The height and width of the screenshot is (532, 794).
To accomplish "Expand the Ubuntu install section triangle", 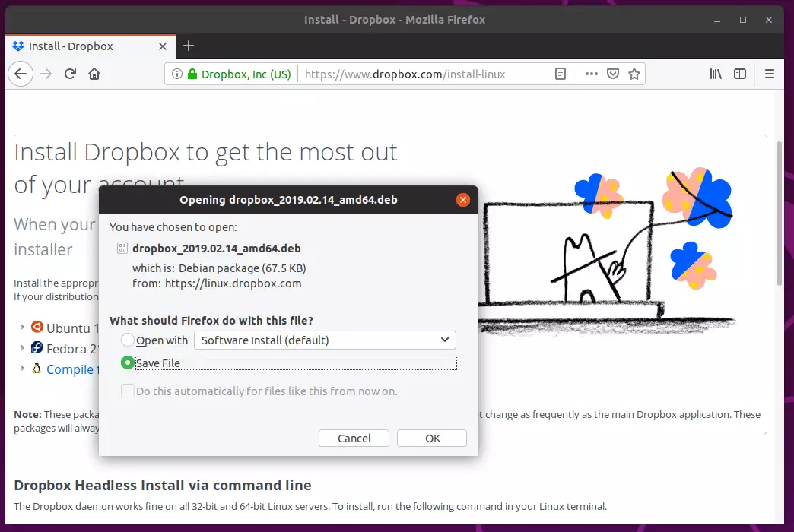I will pos(22,327).
